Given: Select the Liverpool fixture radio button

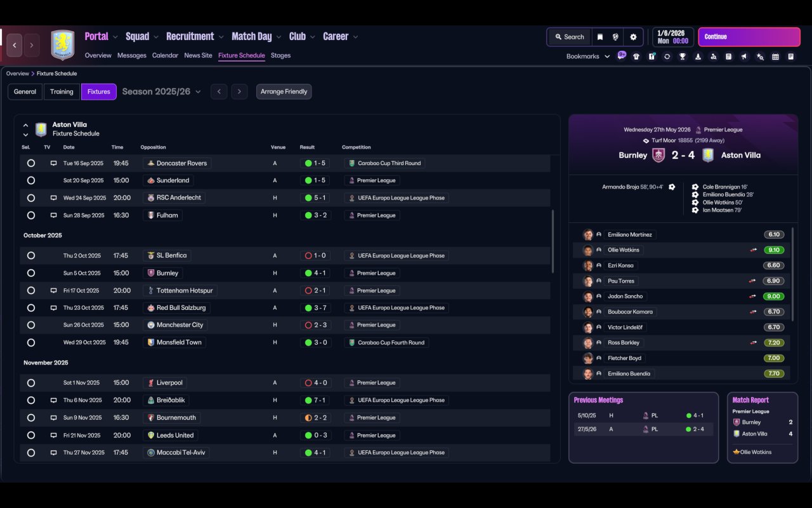Looking at the screenshot, I should tap(31, 383).
